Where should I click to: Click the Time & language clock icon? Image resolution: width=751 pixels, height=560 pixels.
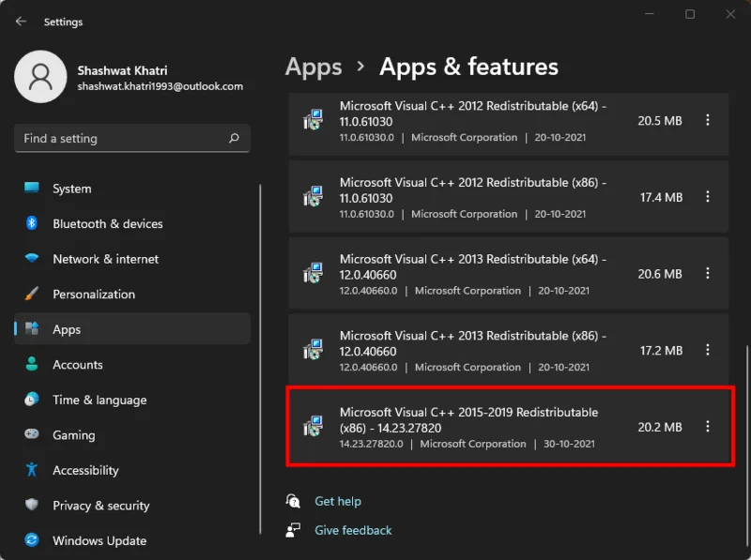tap(32, 400)
